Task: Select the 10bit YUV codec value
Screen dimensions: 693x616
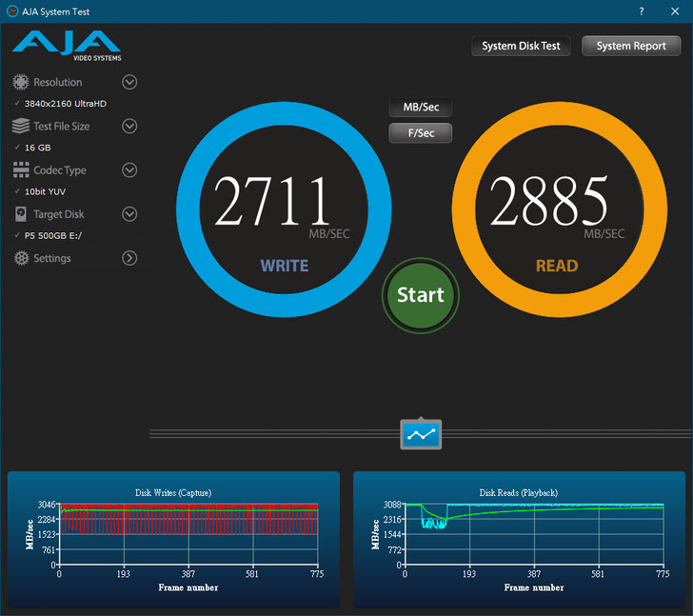Action: click(x=45, y=191)
